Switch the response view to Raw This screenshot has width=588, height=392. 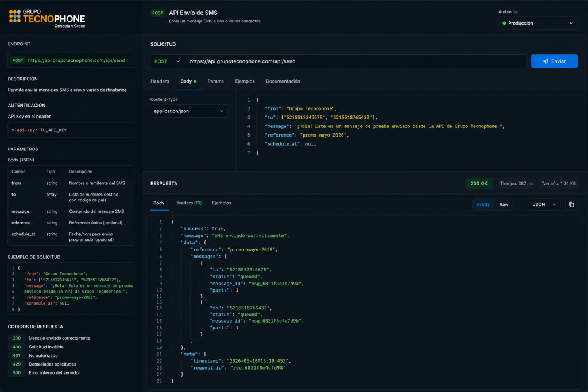click(x=504, y=205)
